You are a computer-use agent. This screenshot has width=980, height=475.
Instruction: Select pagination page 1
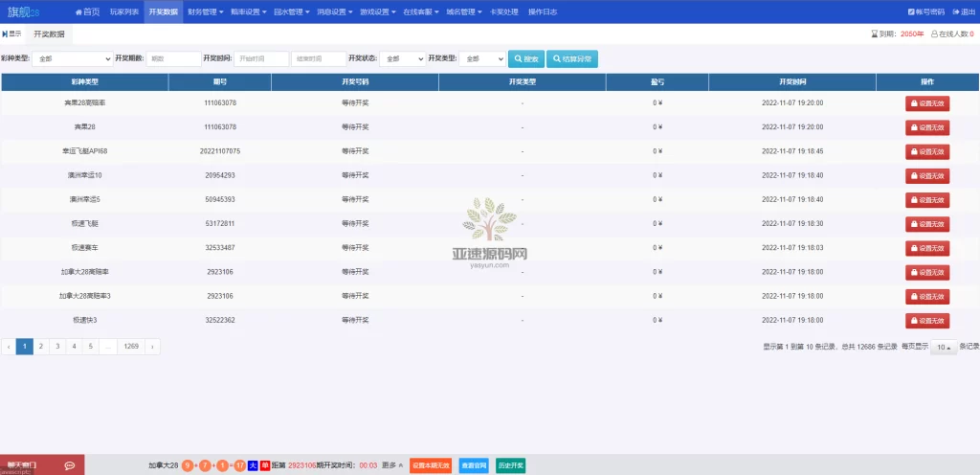[24, 347]
